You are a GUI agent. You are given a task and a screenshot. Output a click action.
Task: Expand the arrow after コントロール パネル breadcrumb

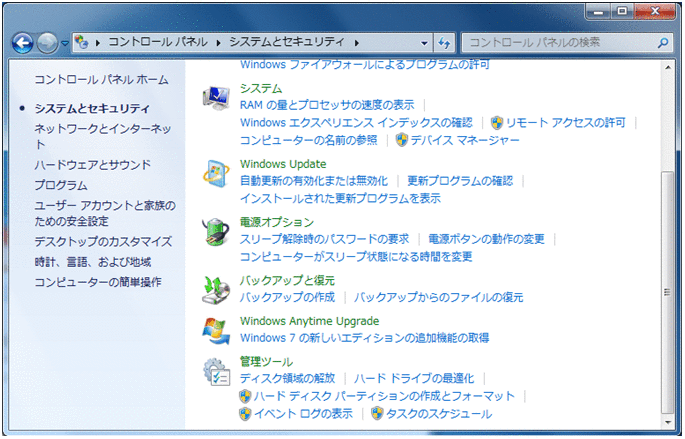[218, 43]
